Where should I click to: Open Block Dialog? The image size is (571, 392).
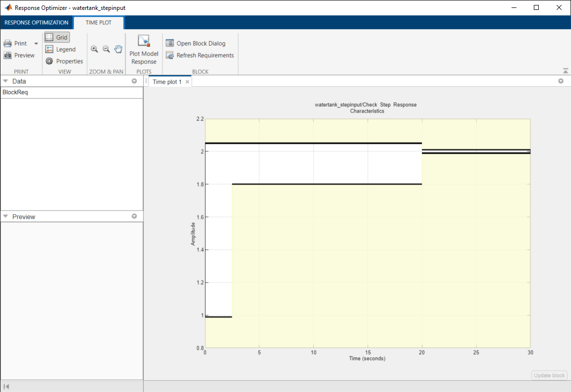tap(195, 44)
